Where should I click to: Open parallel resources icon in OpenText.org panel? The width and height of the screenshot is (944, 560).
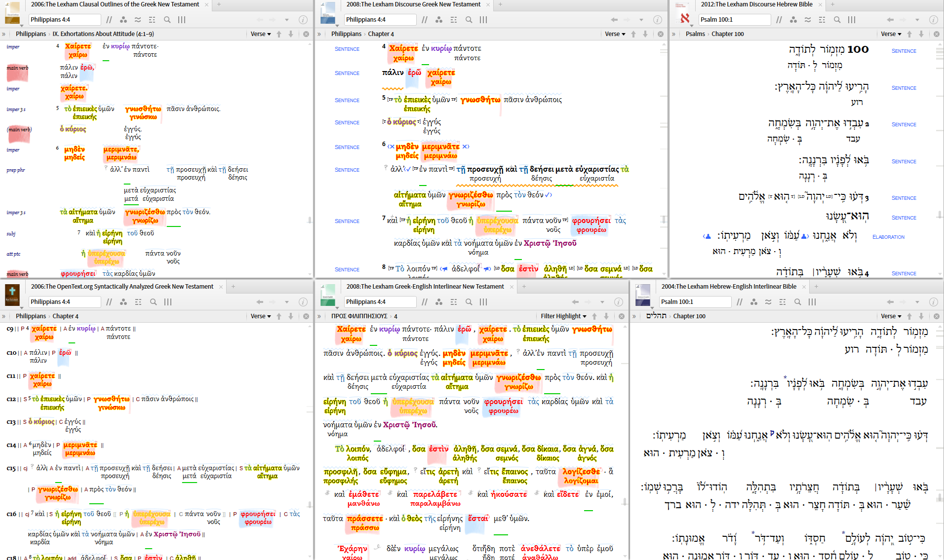109,302
